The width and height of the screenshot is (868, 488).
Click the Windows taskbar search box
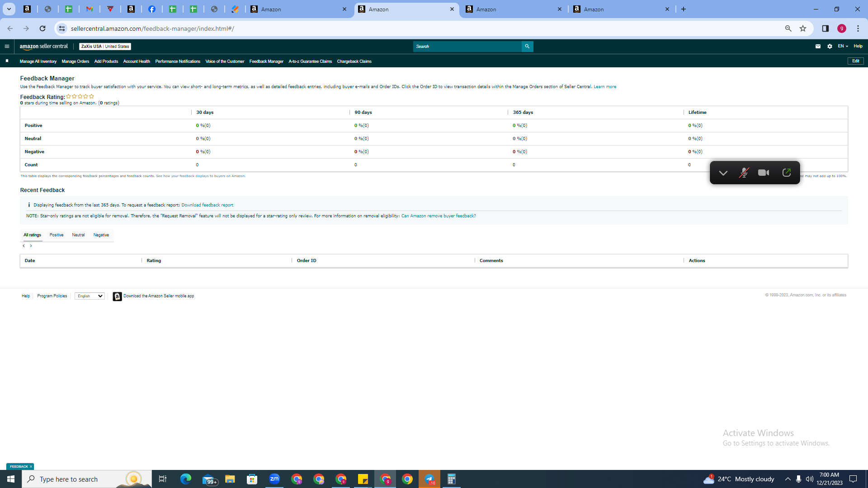coord(87,479)
